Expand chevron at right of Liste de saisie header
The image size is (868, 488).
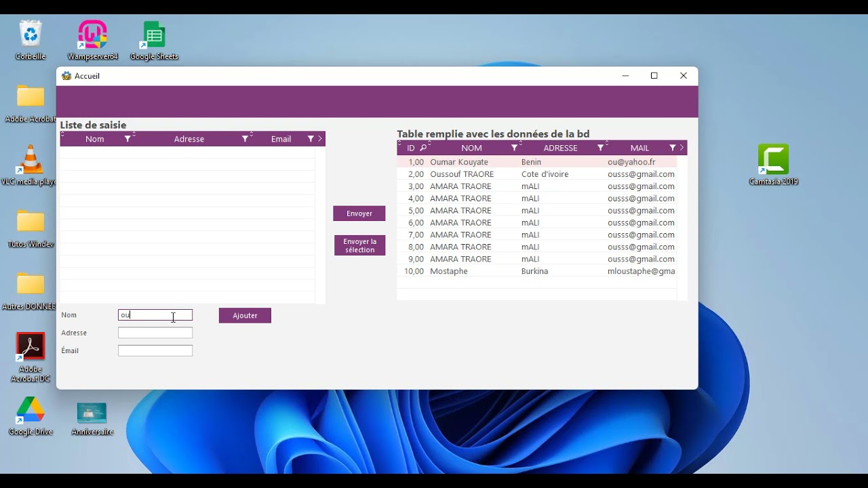click(x=320, y=139)
